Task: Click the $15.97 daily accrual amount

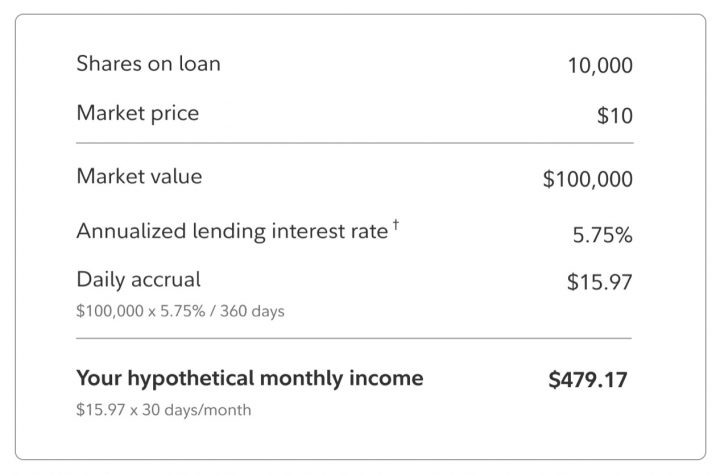Action: pyautogui.click(x=599, y=282)
